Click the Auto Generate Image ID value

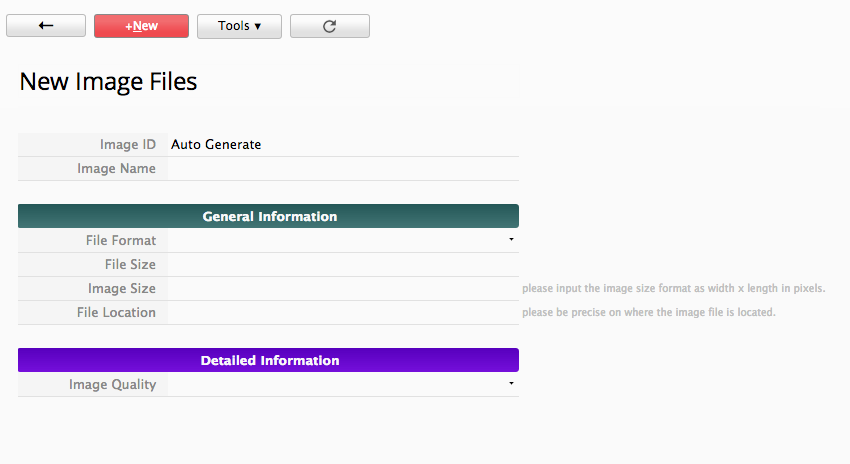tap(216, 145)
